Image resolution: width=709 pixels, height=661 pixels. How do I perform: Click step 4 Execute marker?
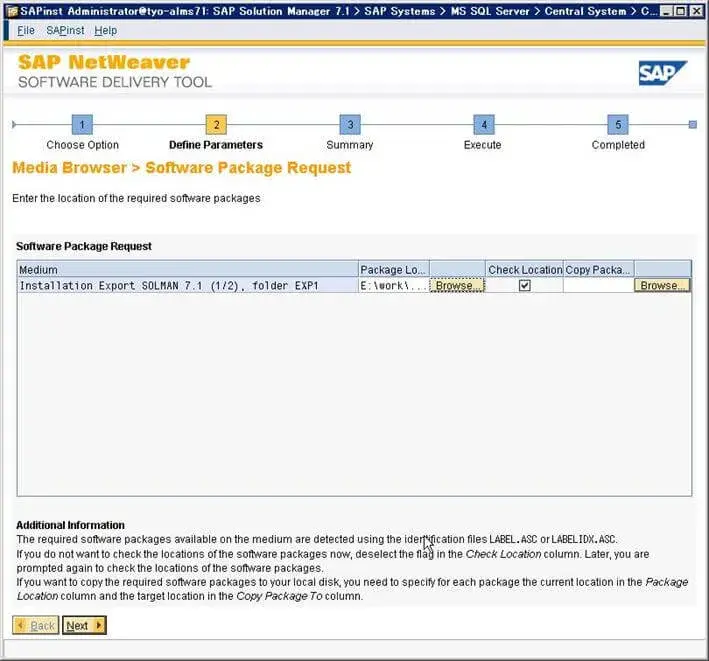(484, 124)
